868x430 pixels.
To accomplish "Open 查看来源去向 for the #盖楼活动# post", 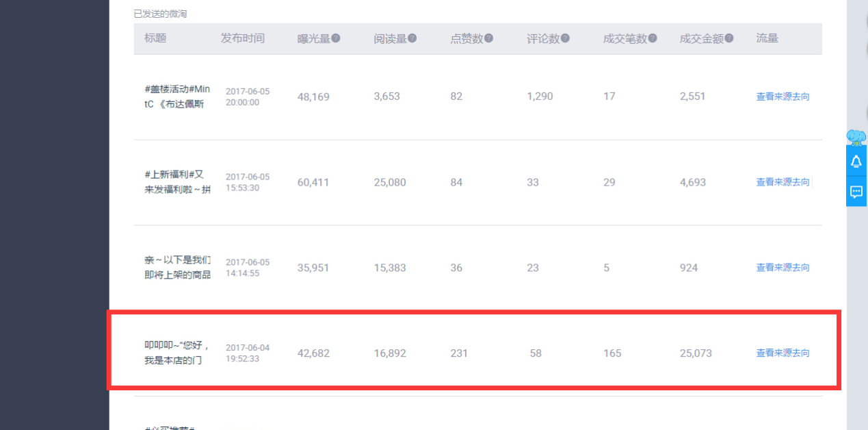I will point(782,97).
